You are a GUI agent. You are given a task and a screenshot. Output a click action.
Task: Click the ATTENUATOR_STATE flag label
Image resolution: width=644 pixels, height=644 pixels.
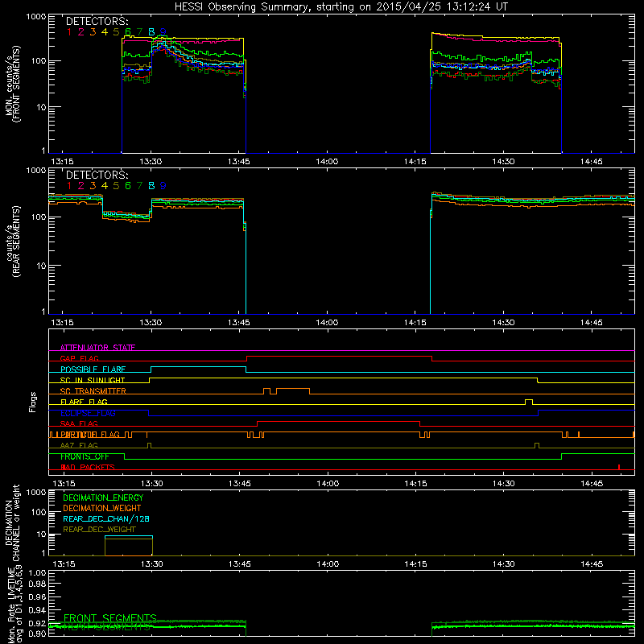coord(97,348)
